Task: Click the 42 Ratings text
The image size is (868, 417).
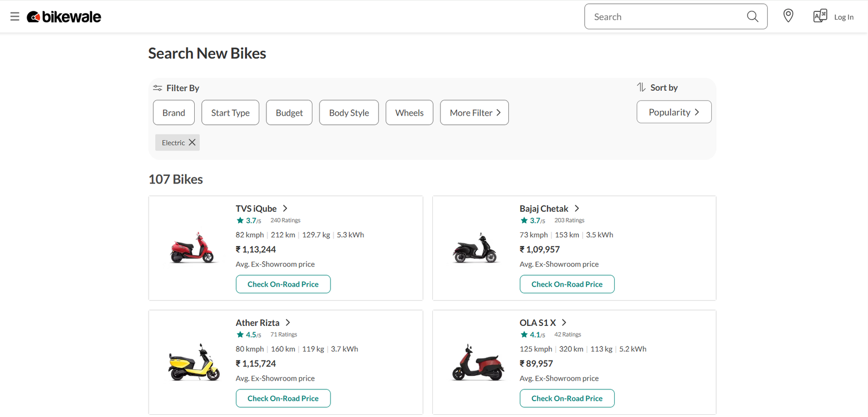Action: click(x=567, y=334)
